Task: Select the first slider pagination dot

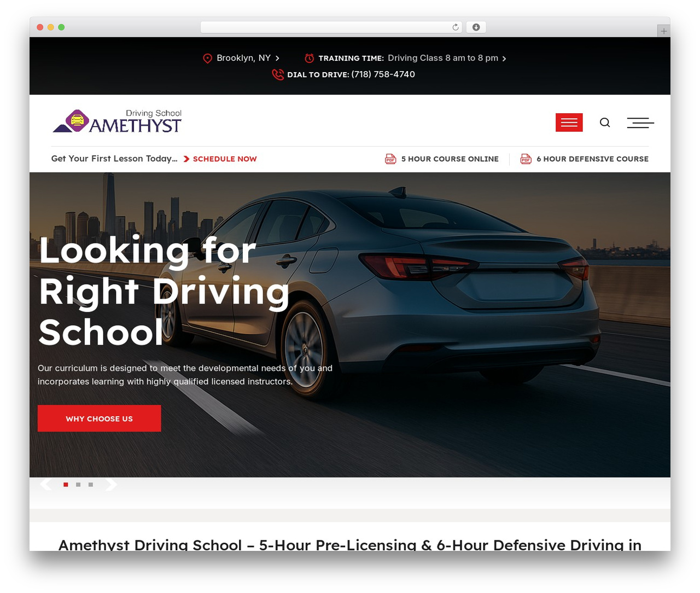Action: (66, 485)
